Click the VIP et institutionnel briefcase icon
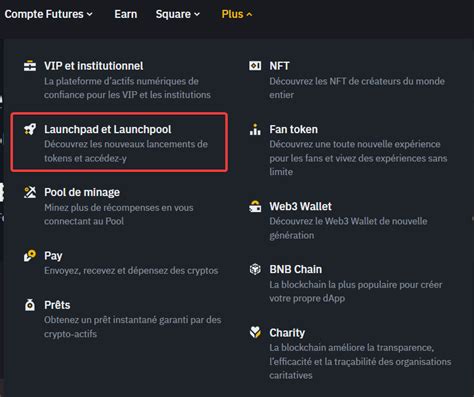Image resolution: width=474 pixels, height=397 pixels. point(30,66)
